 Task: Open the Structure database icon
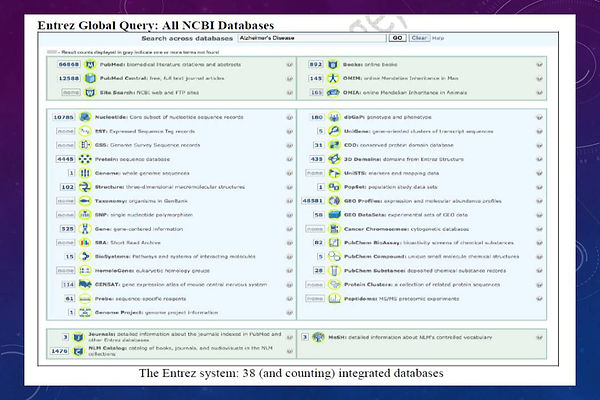click(85, 187)
